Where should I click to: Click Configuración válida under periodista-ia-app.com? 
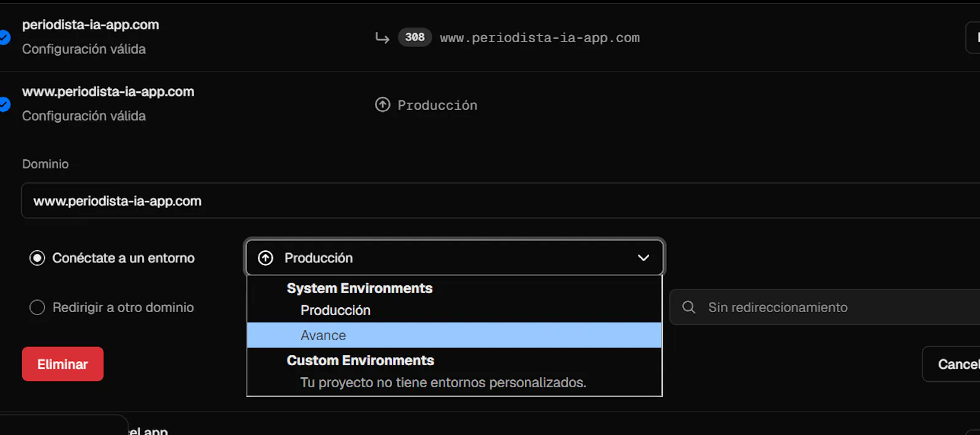point(84,49)
